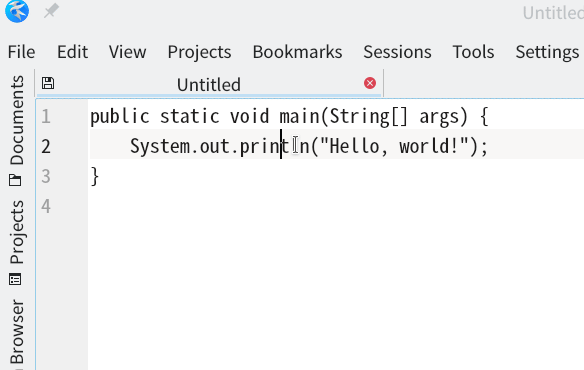Close the Untitled tab with red X
Image resolution: width=584 pixels, height=370 pixels.
(x=370, y=83)
